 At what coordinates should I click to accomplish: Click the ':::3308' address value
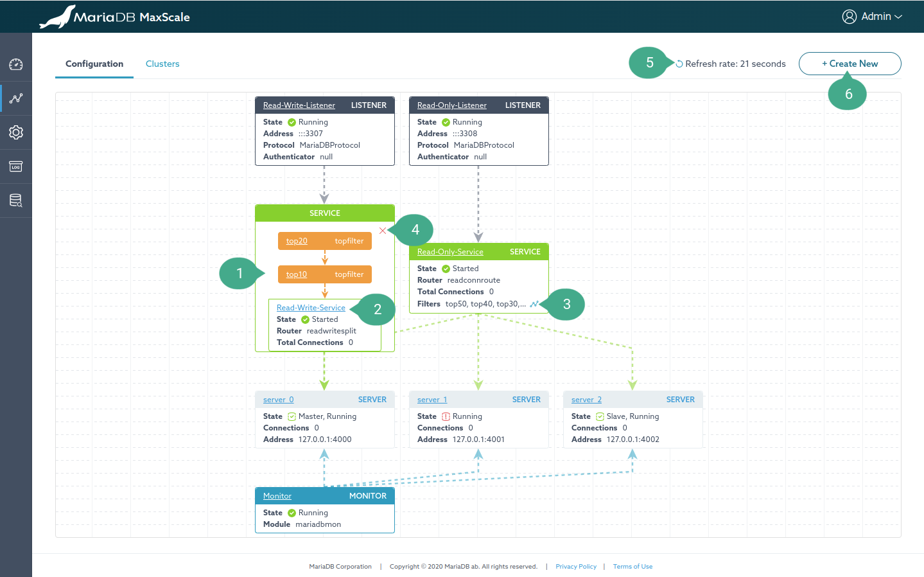pos(465,134)
